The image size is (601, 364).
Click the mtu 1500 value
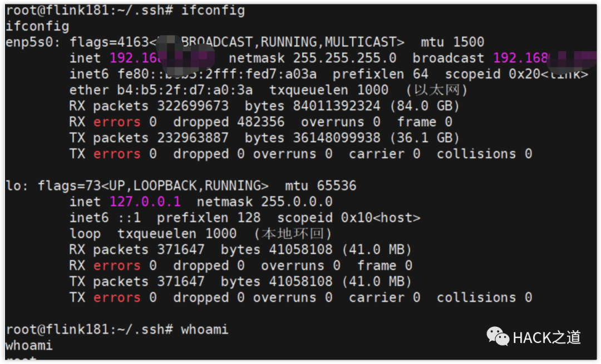[452, 42]
